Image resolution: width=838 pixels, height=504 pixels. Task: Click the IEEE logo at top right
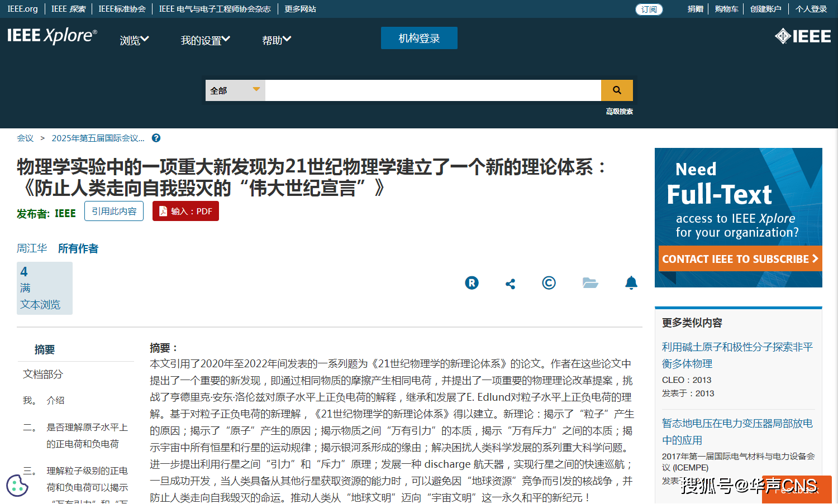point(803,36)
